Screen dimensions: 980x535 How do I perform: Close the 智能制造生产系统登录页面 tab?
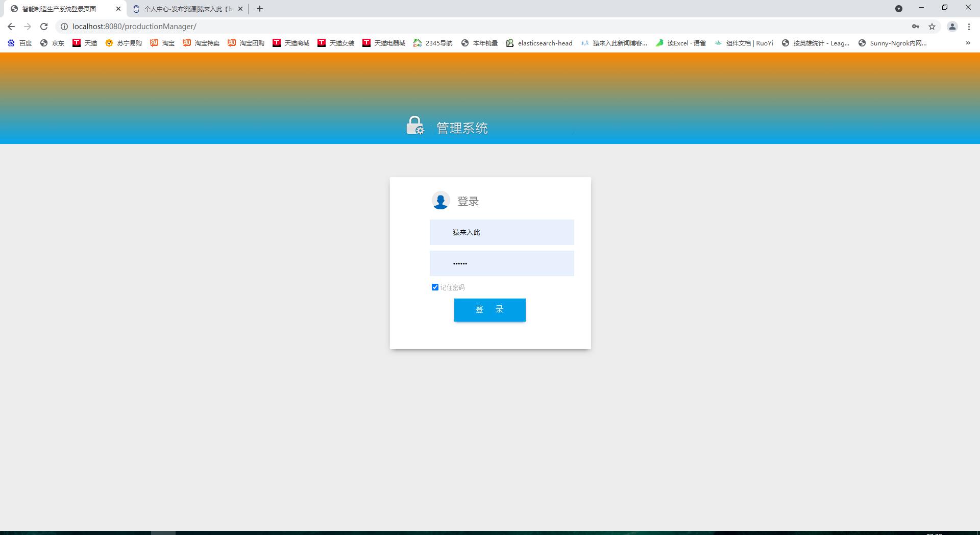point(118,9)
